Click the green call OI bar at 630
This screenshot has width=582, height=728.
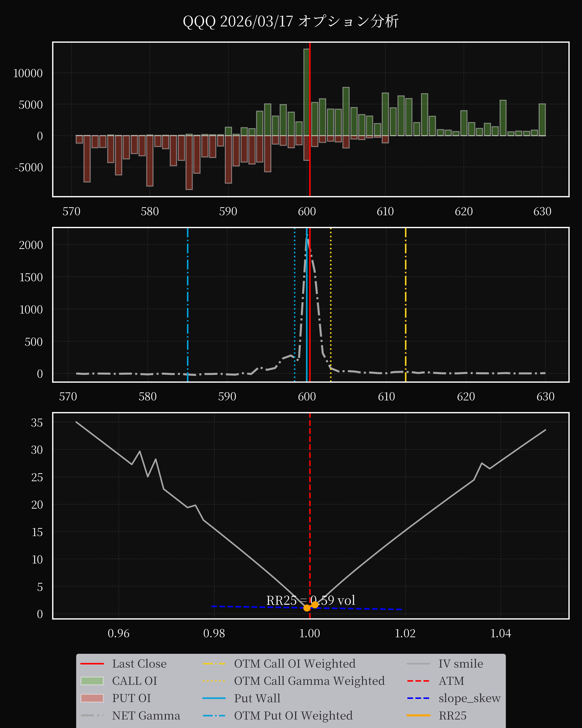[x=542, y=120]
